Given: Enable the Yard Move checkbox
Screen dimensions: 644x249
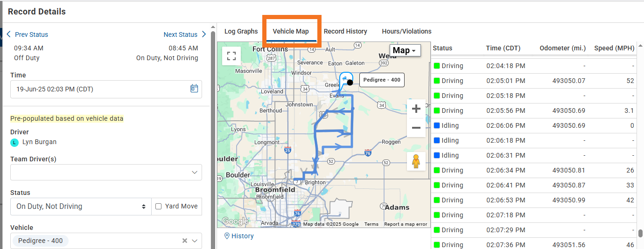Looking at the screenshot, I should pyautogui.click(x=158, y=206).
